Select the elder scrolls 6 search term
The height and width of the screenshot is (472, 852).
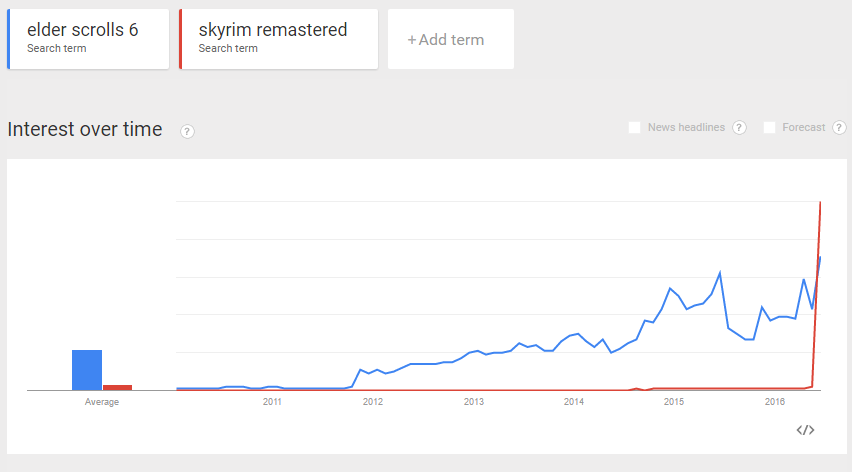[x=88, y=39]
